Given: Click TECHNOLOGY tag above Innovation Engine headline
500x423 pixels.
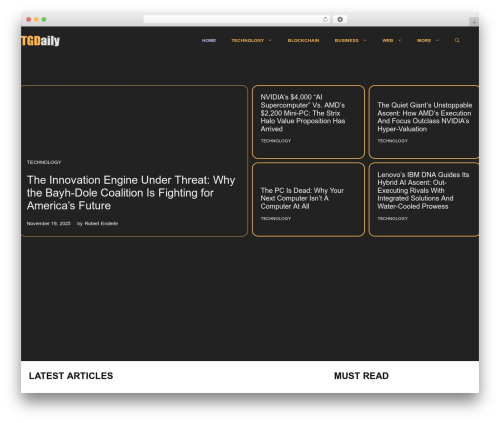Looking at the screenshot, I should click(44, 162).
